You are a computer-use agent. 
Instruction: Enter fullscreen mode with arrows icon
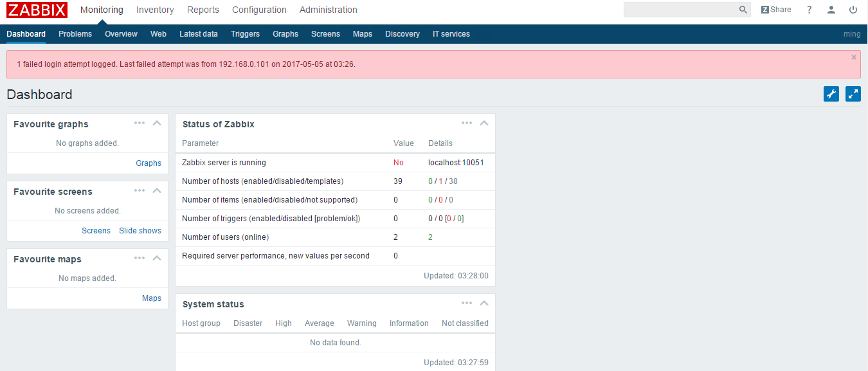coord(853,94)
